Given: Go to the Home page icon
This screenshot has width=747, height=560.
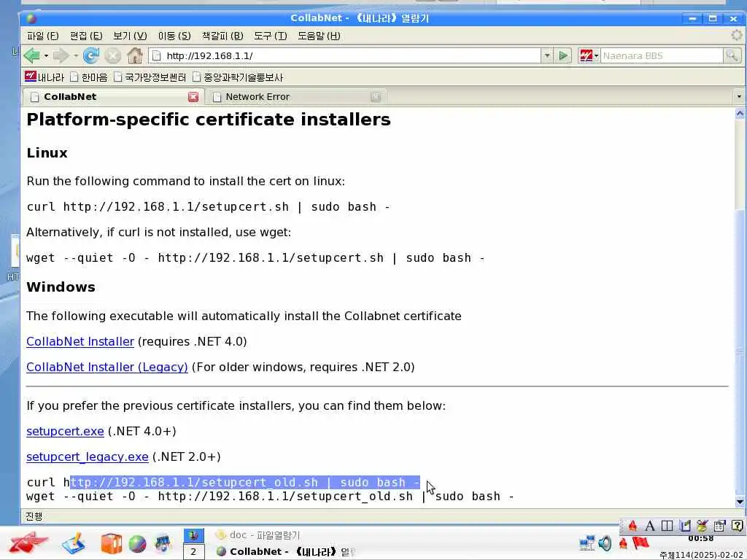Looking at the screenshot, I should [135, 55].
